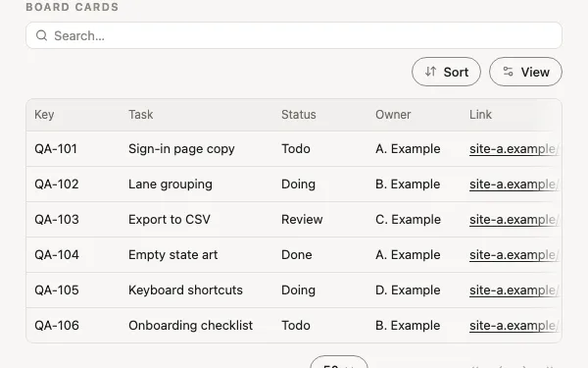Viewport: 588px width, 368px height.
Task: Click the Todo status of QA-106
Action: click(x=296, y=325)
